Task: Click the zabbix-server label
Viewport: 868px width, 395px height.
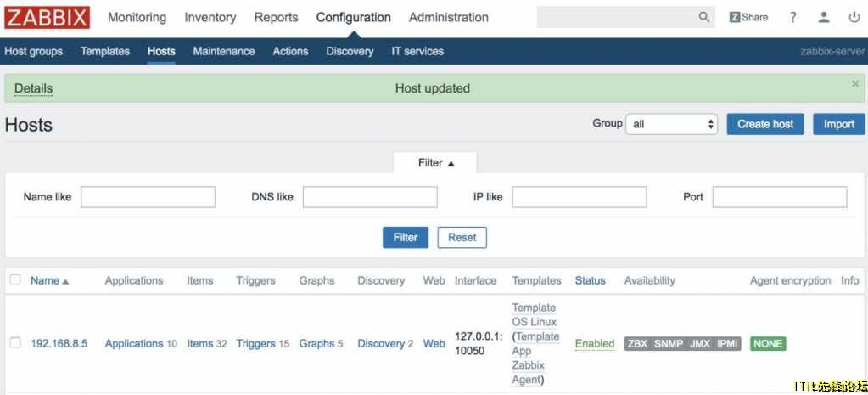Action: tap(832, 52)
